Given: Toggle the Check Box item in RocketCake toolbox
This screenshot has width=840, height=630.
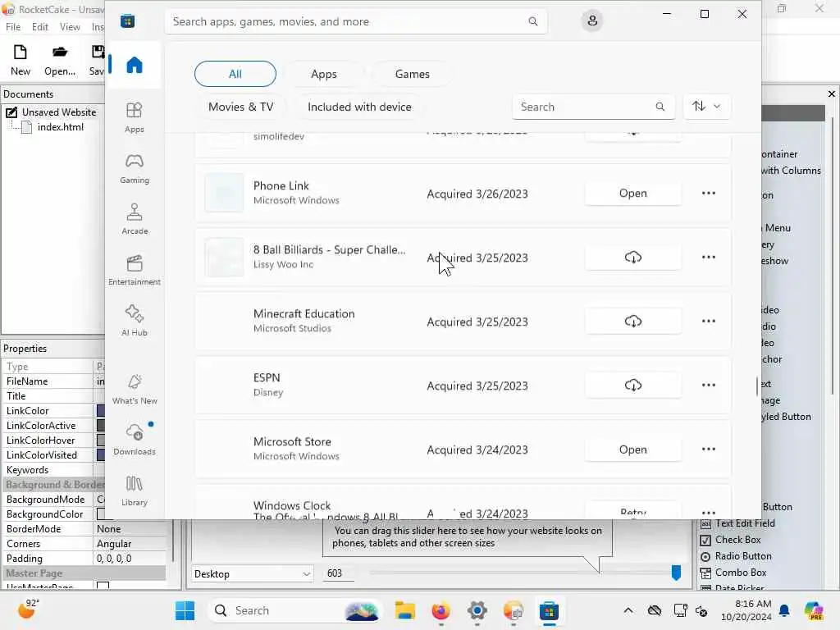Looking at the screenshot, I should point(731,540).
